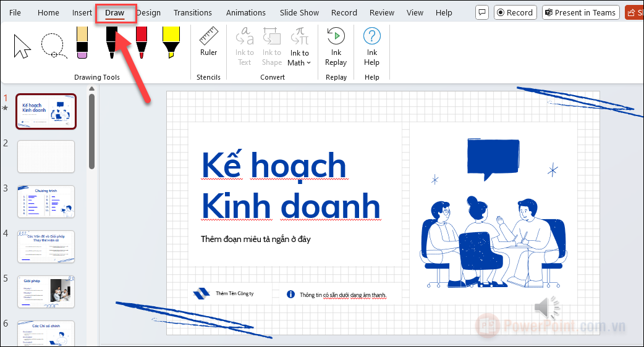Viewport: 644px width, 347px height.
Task: Select blank slide 2 thumbnail
Action: pyautogui.click(x=46, y=156)
